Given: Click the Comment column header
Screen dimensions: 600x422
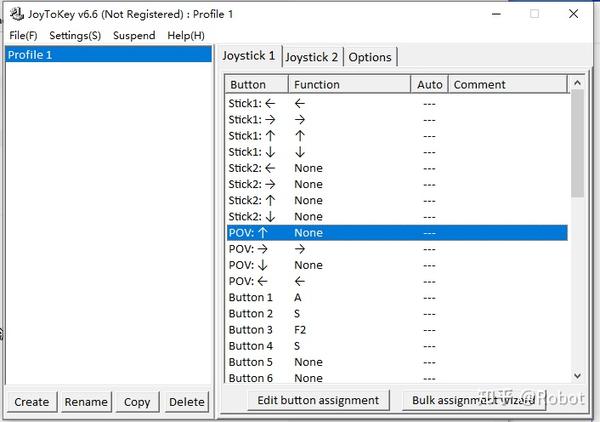Looking at the screenshot, I should 508,85.
